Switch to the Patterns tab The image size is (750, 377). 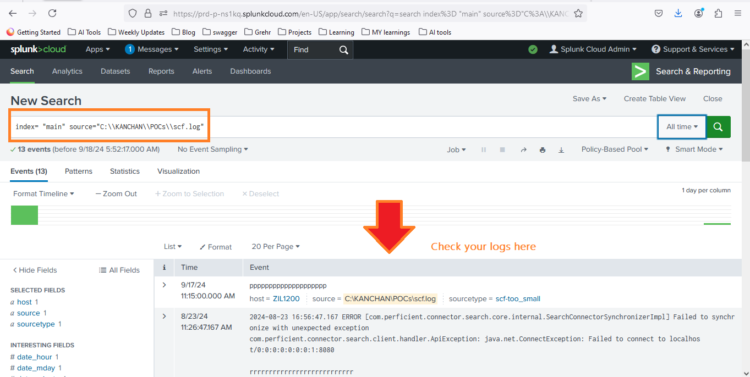click(78, 171)
